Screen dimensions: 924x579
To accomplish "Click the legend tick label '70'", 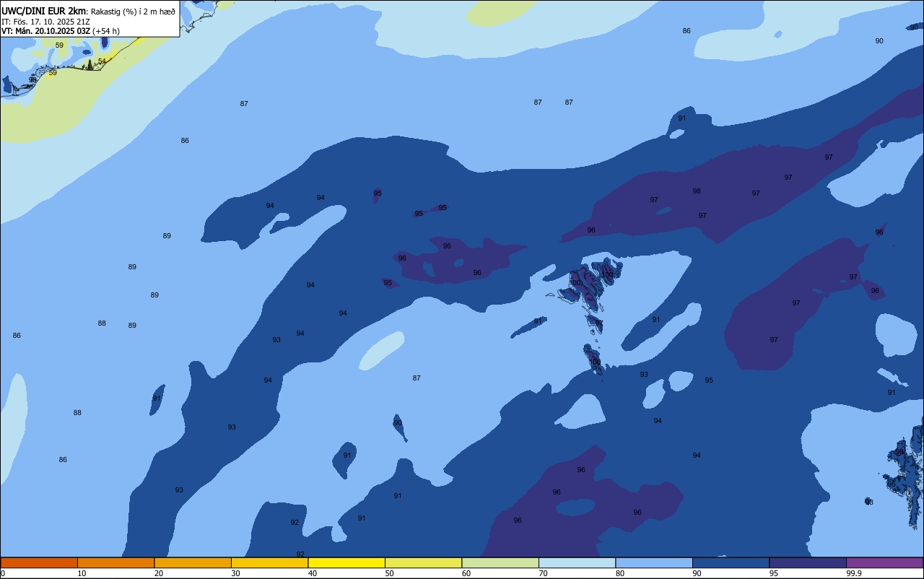I will coord(543,573).
